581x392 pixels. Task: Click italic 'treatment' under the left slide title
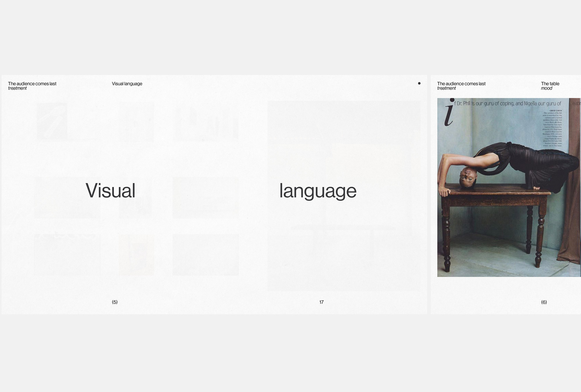17,88
